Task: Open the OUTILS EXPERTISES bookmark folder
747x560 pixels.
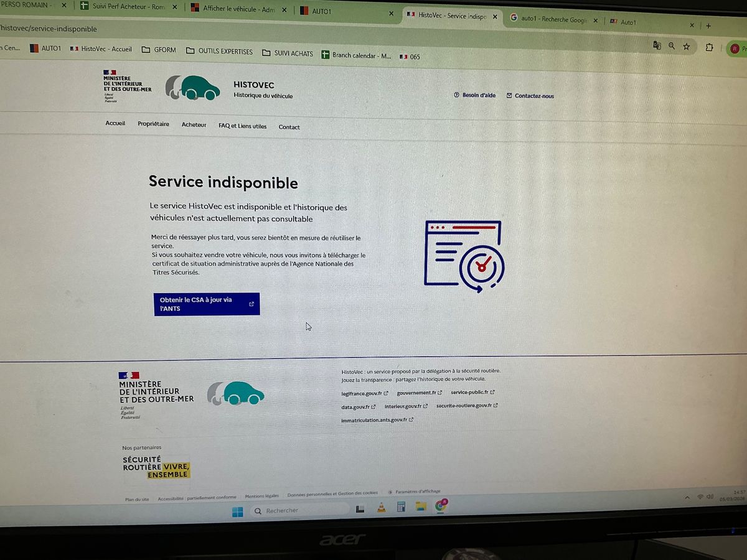Action: (x=219, y=51)
